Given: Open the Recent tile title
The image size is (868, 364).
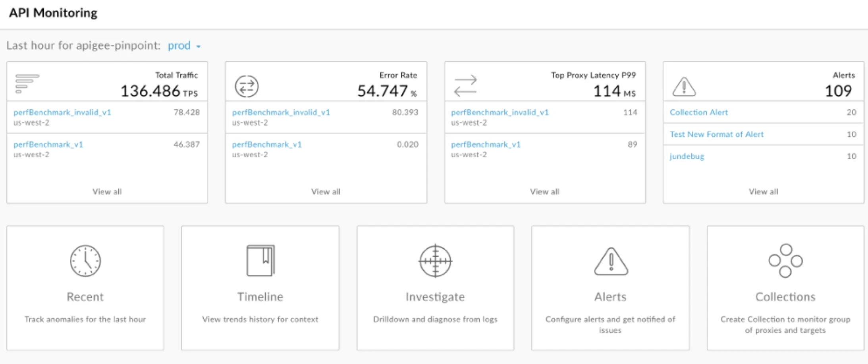Looking at the screenshot, I should [85, 297].
